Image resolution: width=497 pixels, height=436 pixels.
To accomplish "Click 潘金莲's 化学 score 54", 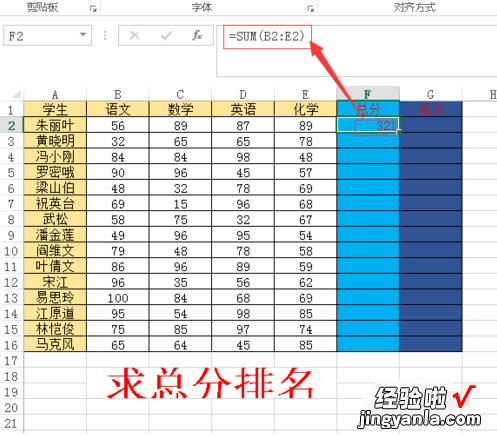I will point(305,235).
